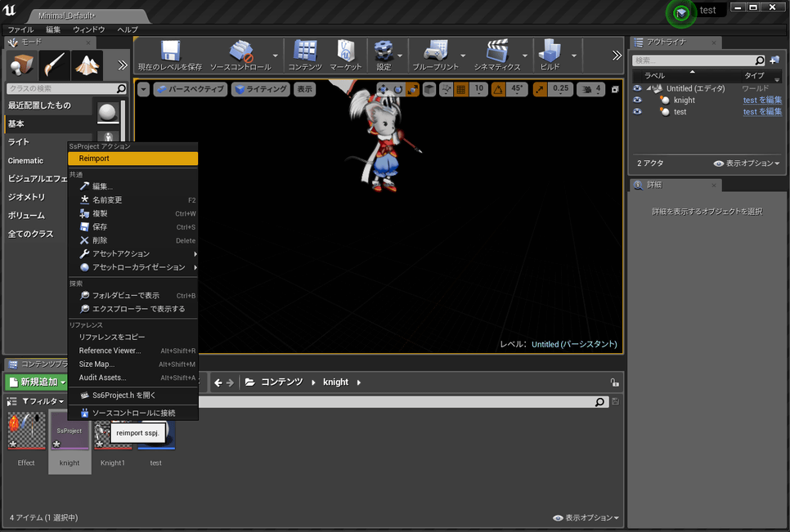The width and height of the screenshot is (790, 532).
Task: Select Reimport in the context menu
Action: [133, 159]
